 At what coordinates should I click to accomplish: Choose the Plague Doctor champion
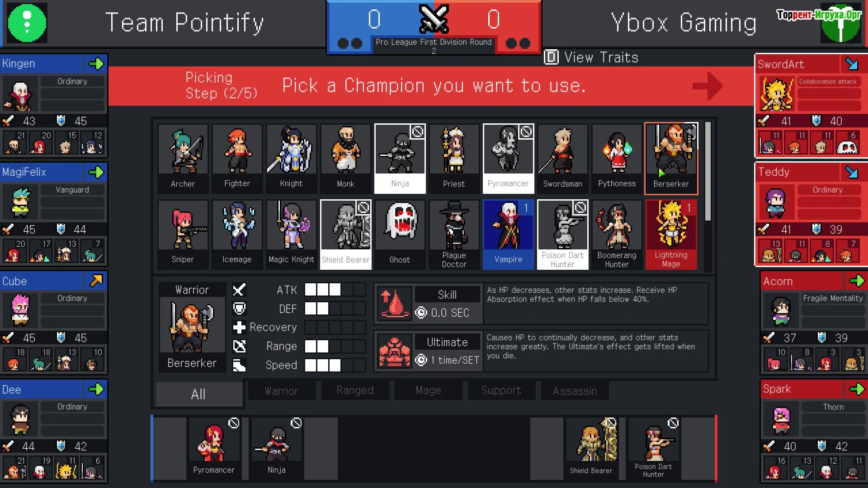[454, 235]
